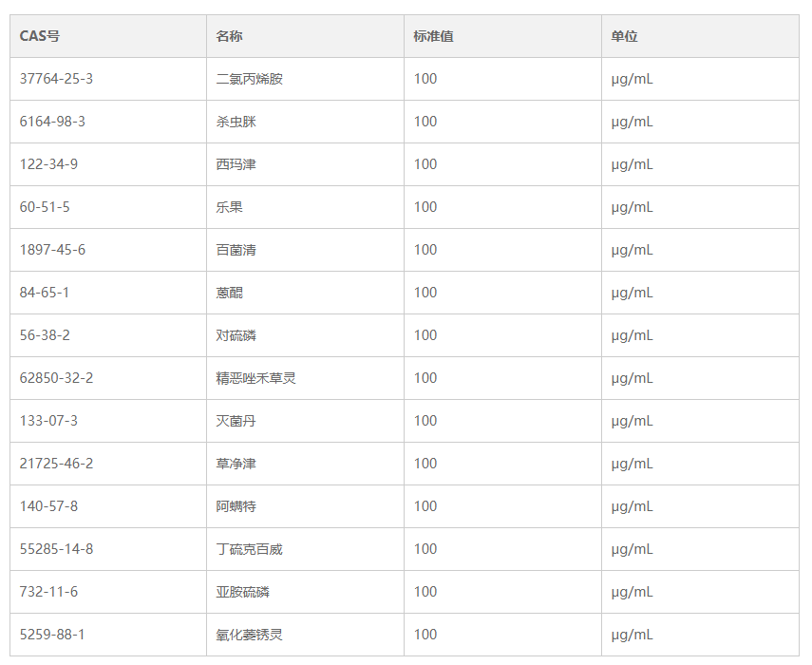Viewport: 812px width, 665px height.
Task: Click the 百菌清 name cell
Action: pyautogui.click(x=236, y=250)
